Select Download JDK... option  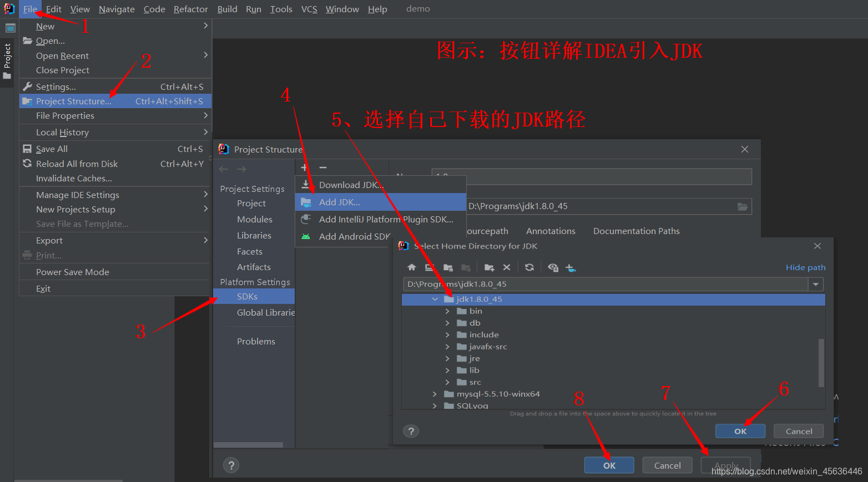pyautogui.click(x=381, y=185)
